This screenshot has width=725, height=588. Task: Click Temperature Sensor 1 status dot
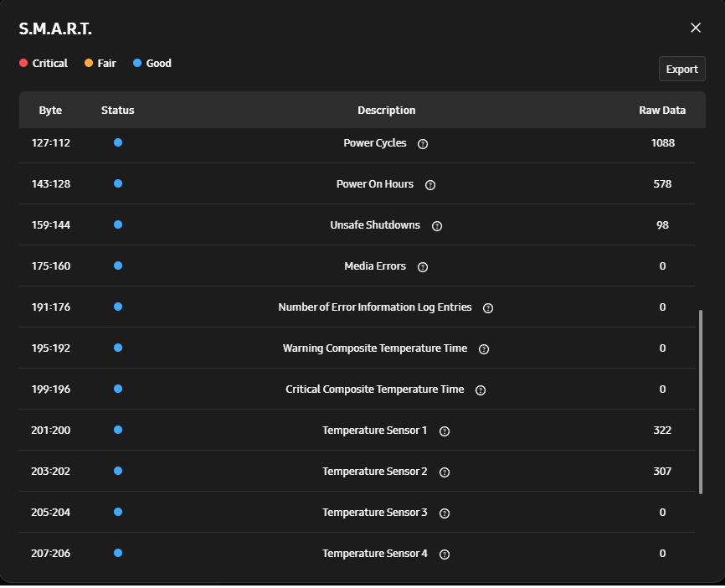[x=118, y=430]
